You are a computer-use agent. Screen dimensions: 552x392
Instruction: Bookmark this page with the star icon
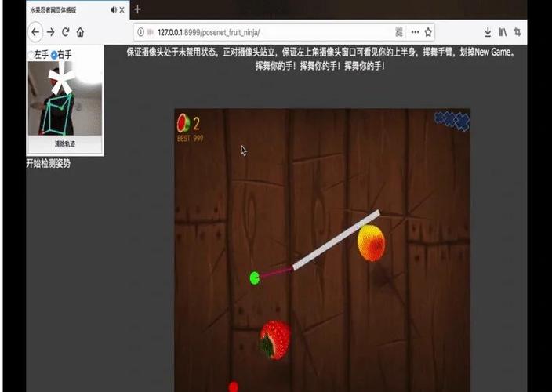coord(428,32)
